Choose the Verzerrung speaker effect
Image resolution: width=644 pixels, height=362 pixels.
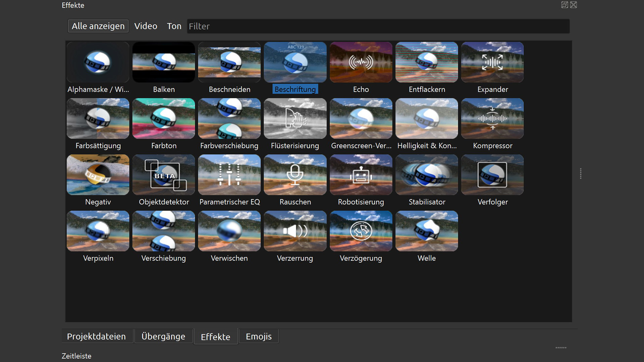[x=295, y=231]
